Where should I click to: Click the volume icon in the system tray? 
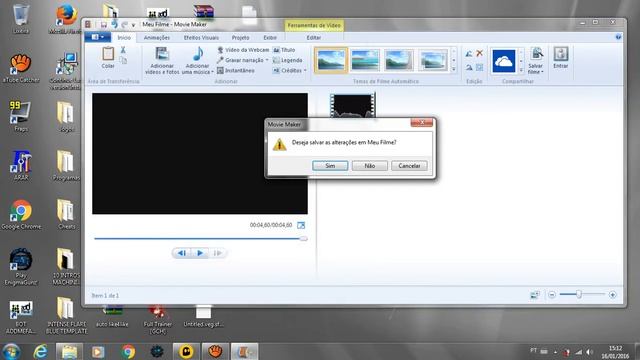point(589,351)
